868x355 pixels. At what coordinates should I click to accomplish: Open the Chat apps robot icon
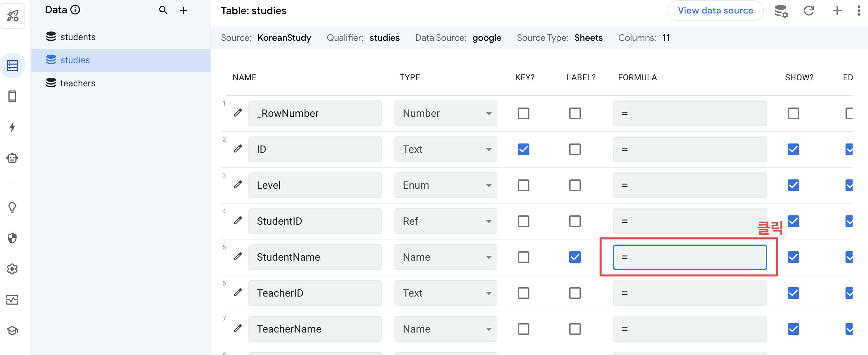[x=12, y=158]
